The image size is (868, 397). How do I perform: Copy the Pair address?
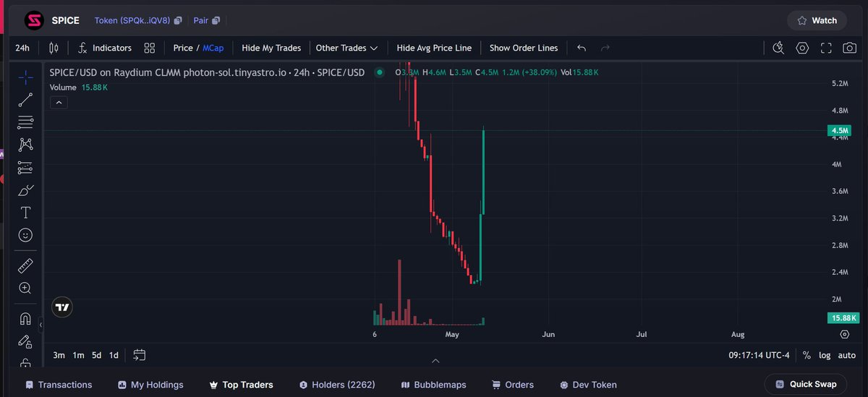(x=216, y=21)
